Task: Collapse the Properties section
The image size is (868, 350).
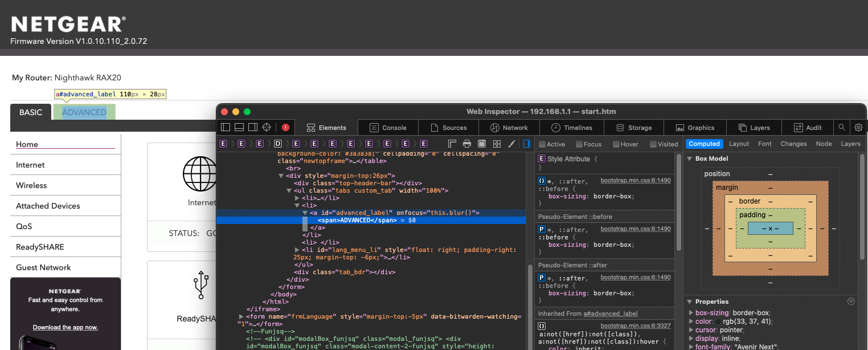Action: point(690,302)
